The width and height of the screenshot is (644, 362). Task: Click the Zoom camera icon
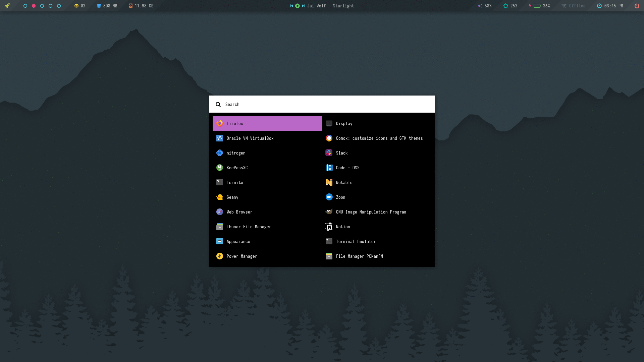tap(329, 197)
